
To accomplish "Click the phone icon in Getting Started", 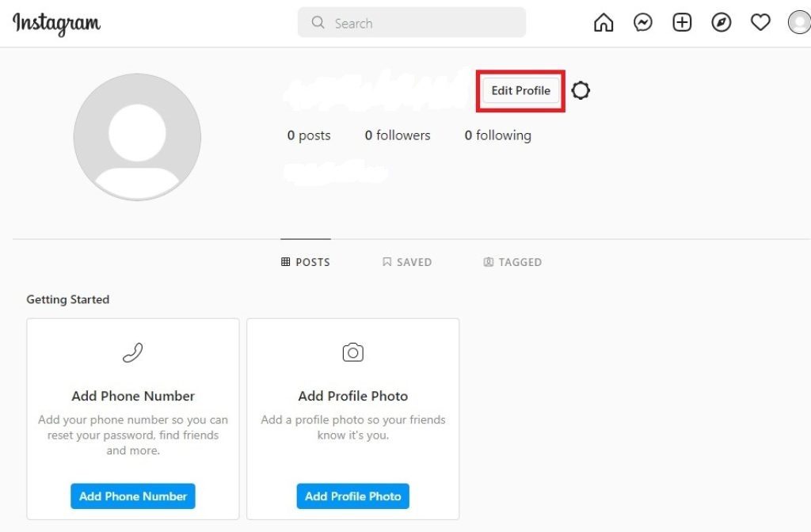I will tap(133, 352).
